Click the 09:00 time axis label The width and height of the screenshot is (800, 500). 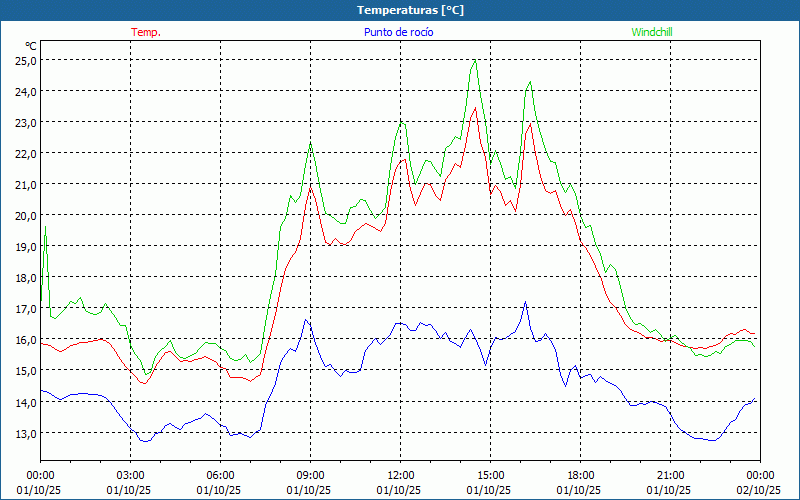pyautogui.click(x=311, y=475)
